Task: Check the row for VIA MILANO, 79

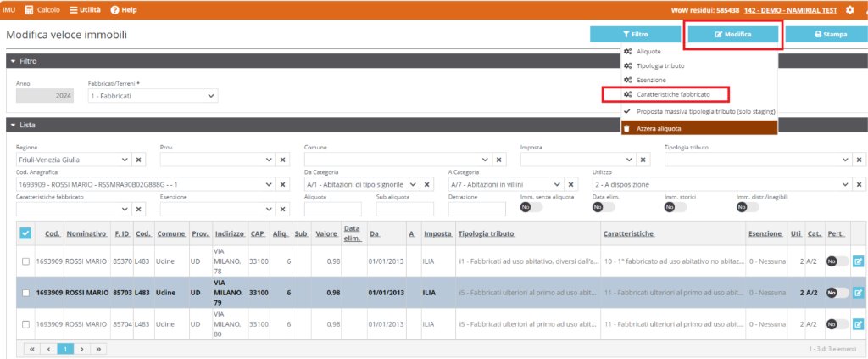Action: click(25, 293)
